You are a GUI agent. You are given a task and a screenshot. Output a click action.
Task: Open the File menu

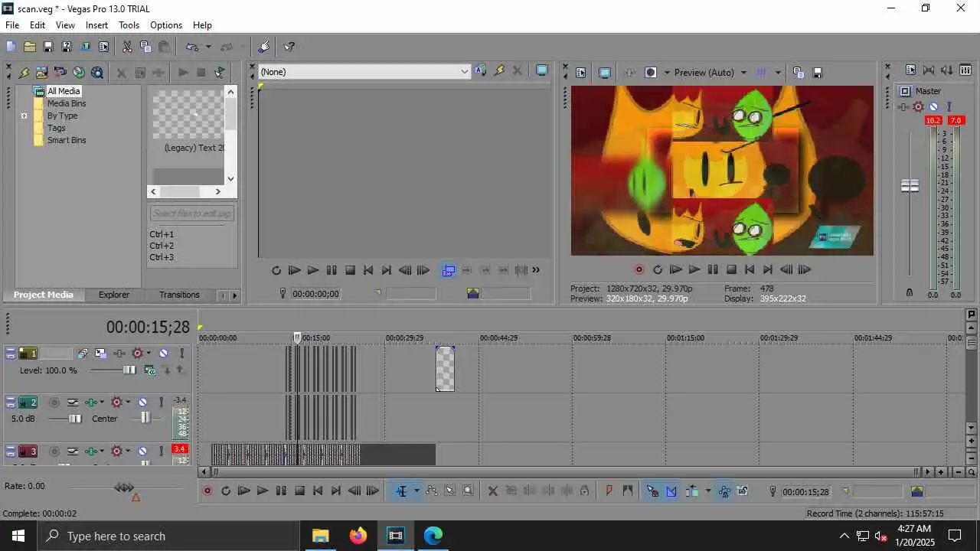[x=12, y=25]
